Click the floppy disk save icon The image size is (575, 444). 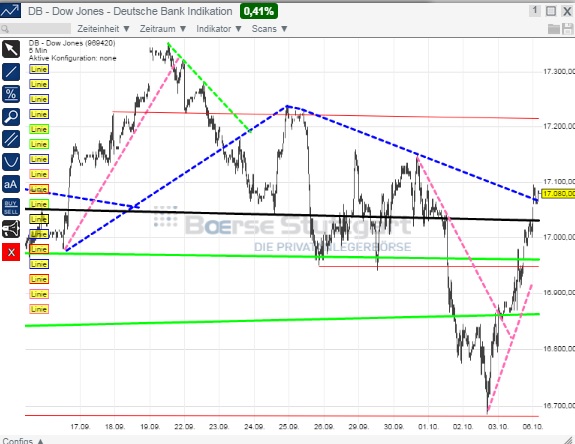coord(567,29)
